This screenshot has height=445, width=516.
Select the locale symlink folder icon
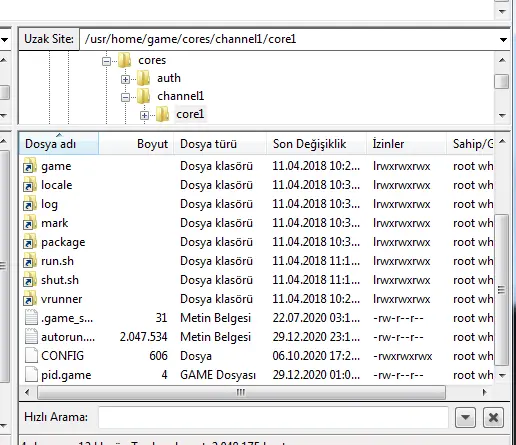(30, 185)
